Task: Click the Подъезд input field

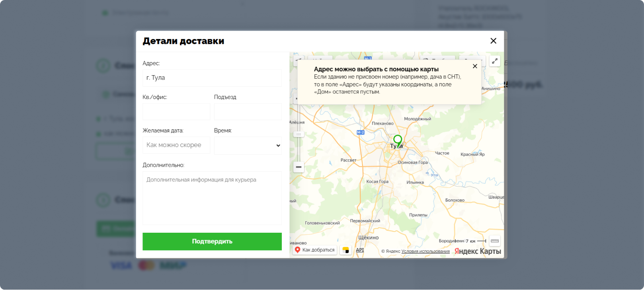Action: pos(248,112)
